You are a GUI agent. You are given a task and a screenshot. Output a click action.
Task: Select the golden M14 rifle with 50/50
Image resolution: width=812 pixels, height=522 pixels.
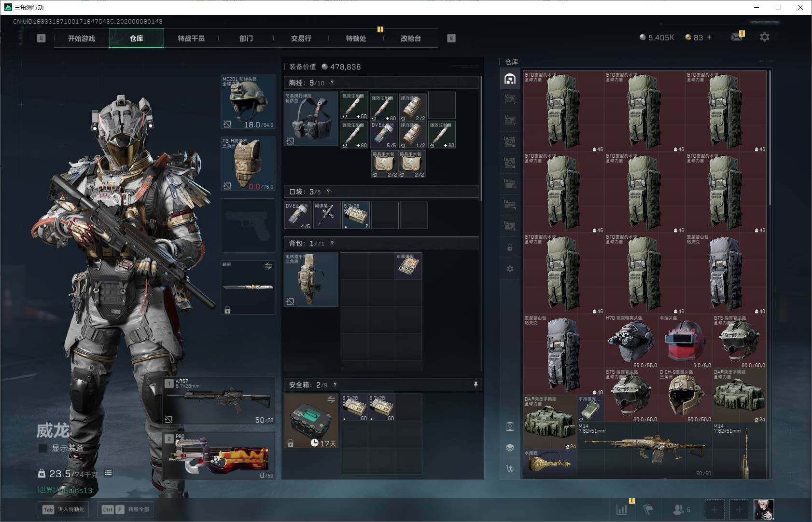pos(644,450)
